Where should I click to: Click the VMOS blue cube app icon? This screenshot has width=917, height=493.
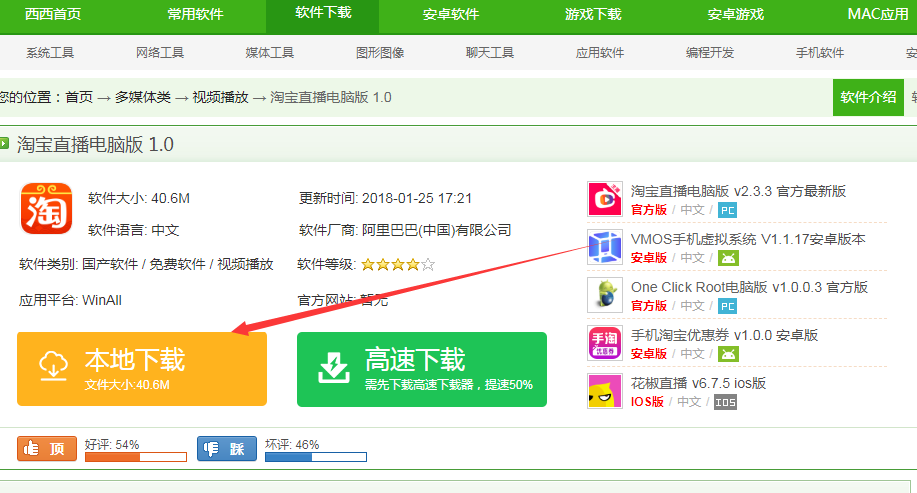coord(605,247)
